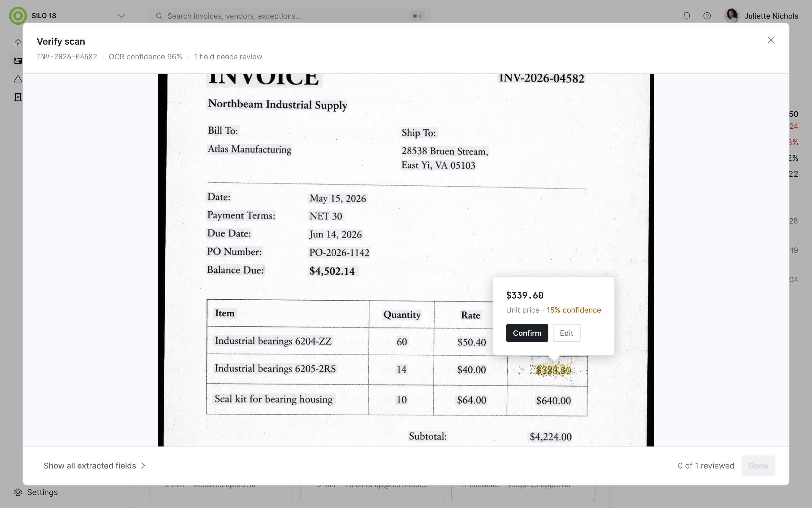
Task: Select the subtotal $4,224.00 value
Action: click(551, 437)
